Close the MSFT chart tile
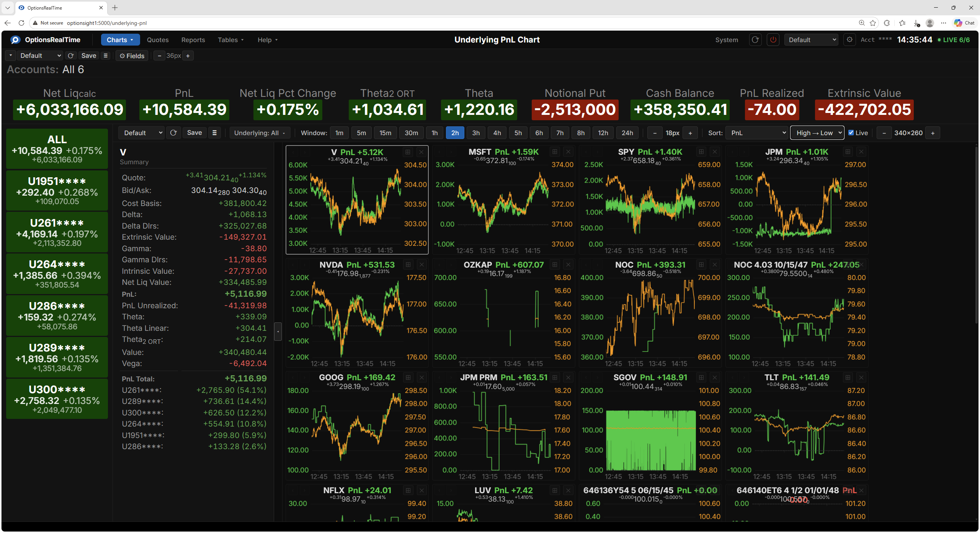This screenshot has width=980, height=533. tap(568, 152)
